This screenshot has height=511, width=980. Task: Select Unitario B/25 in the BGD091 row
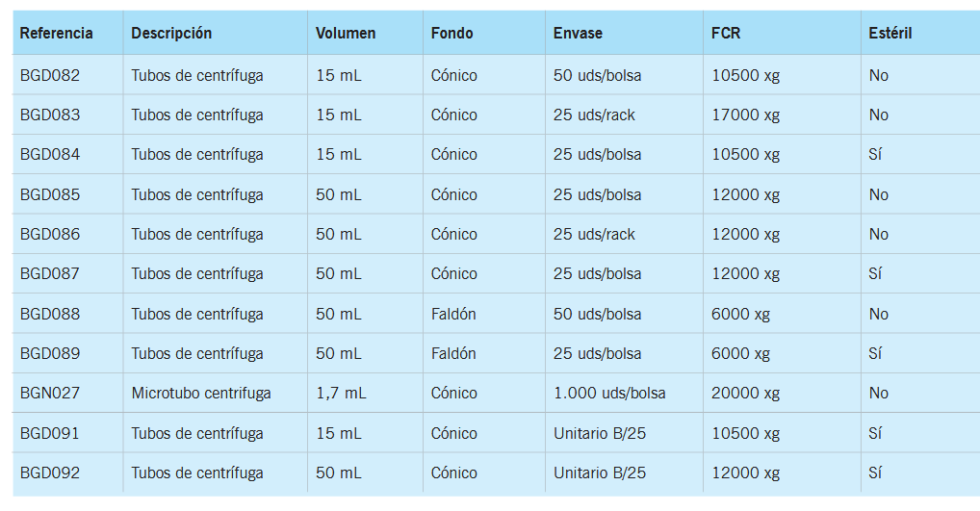(600, 433)
